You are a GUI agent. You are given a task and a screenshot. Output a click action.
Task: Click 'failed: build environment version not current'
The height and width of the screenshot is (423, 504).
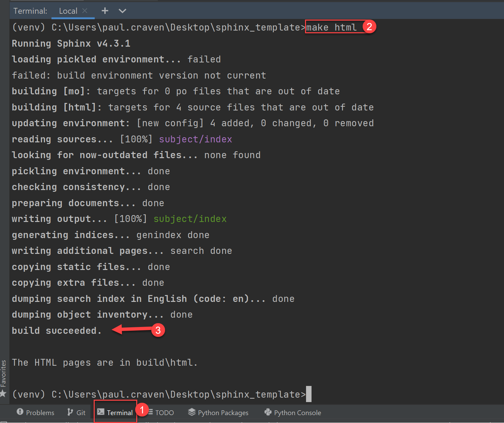[139, 75]
